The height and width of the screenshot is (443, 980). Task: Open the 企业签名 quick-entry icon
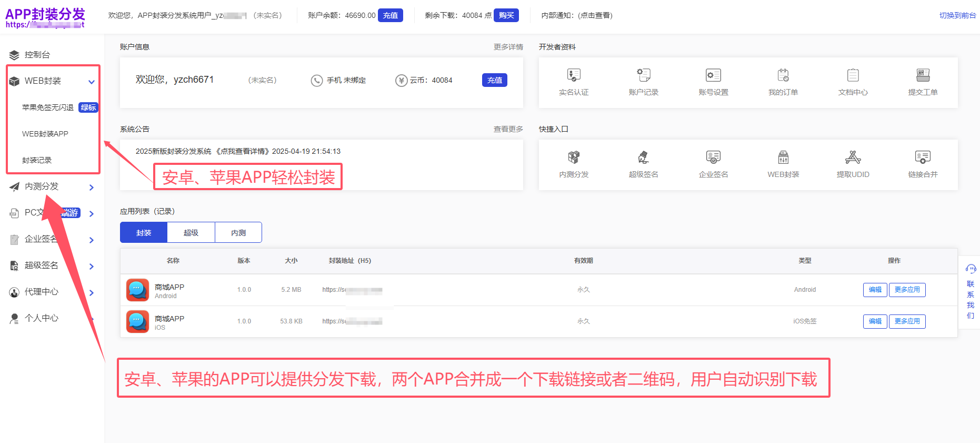[x=713, y=157]
